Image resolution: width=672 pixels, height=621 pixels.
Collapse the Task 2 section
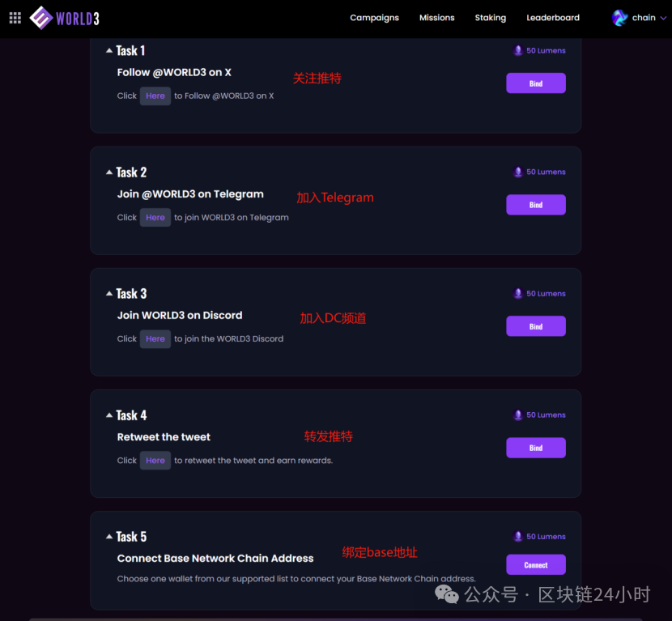pos(109,172)
